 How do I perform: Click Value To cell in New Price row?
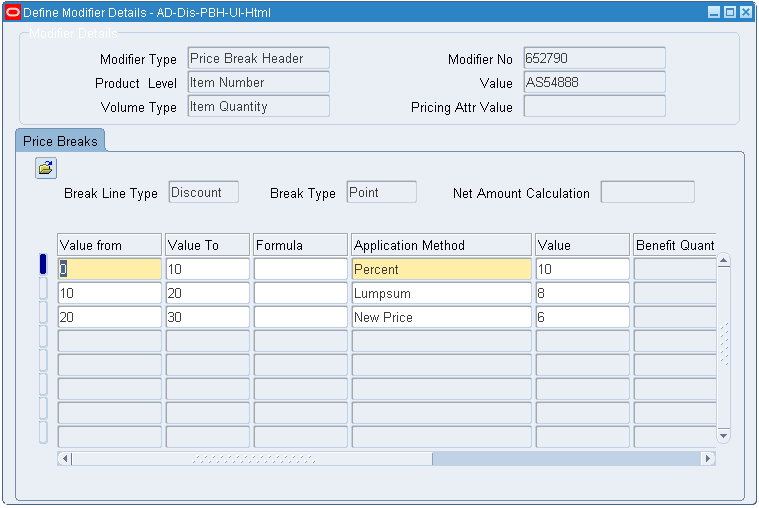click(x=208, y=317)
